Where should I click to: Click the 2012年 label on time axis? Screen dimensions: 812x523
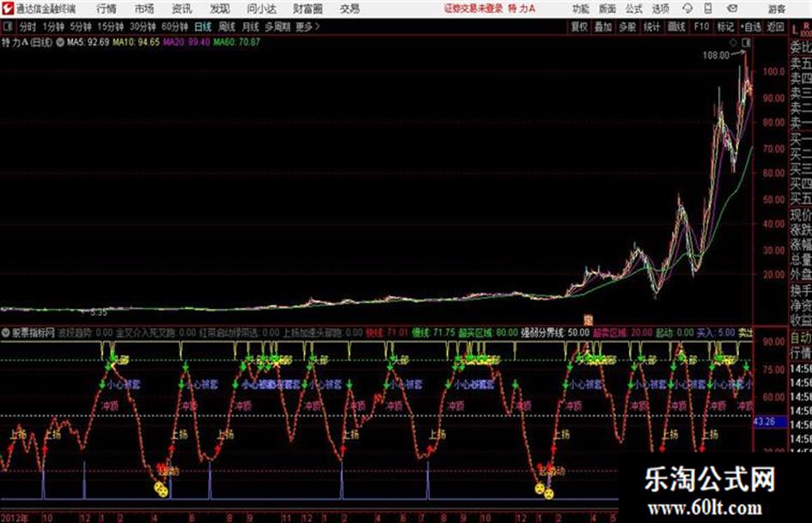click(x=15, y=518)
